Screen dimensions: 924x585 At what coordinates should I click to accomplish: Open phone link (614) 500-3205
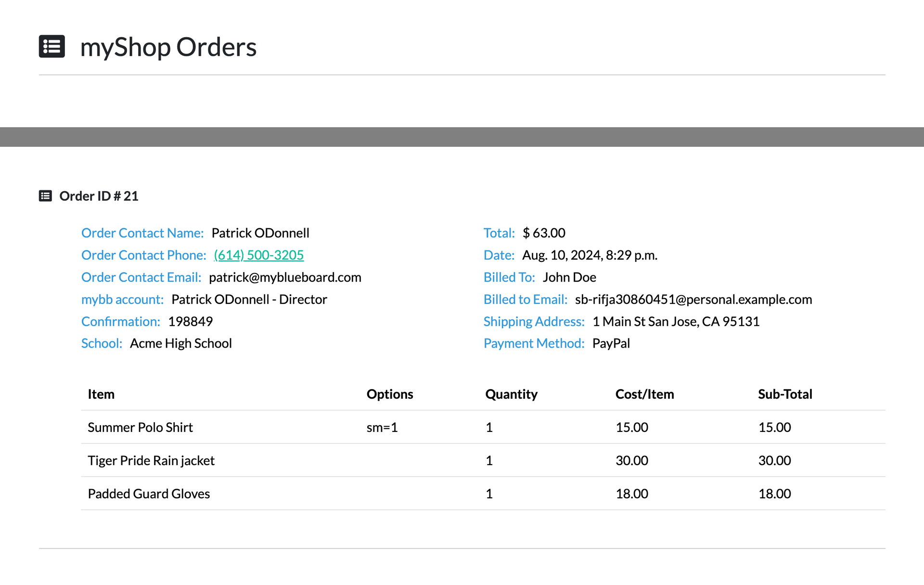[259, 255]
